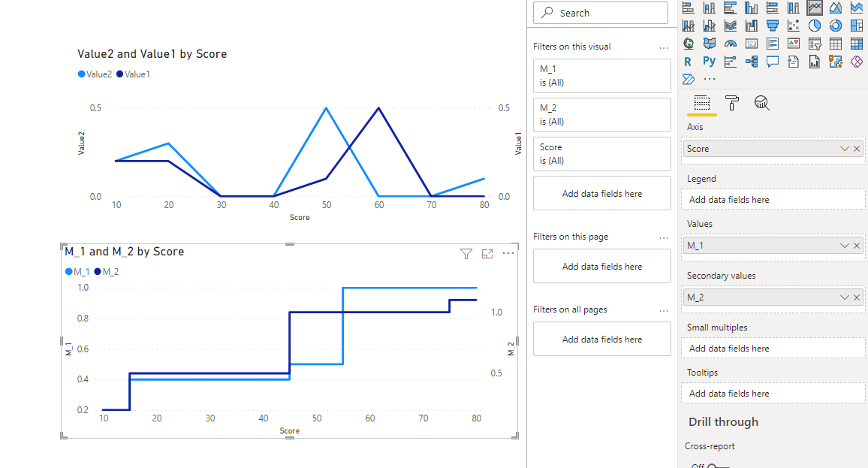This screenshot has width=868, height=468.
Task: Select the Power Apps visual
Action: [x=857, y=62]
